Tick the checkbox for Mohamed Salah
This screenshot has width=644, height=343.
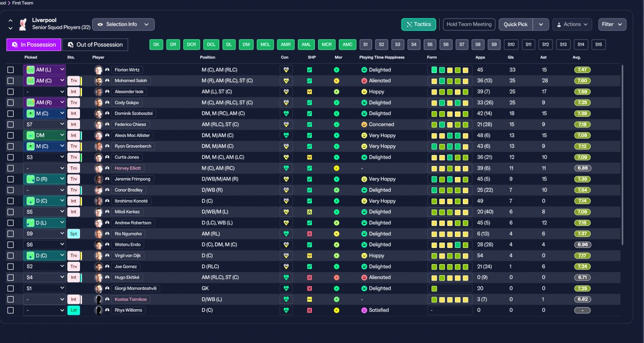11,81
